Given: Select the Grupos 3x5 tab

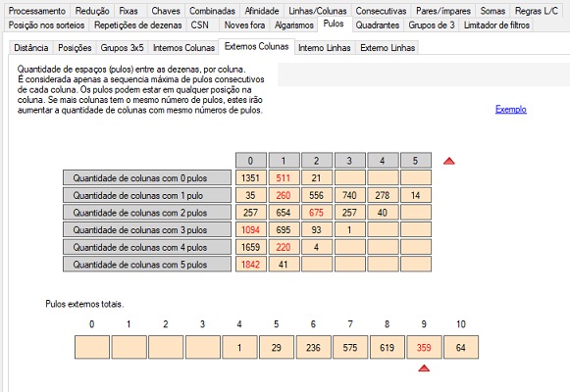Looking at the screenshot, I should point(122,48).
